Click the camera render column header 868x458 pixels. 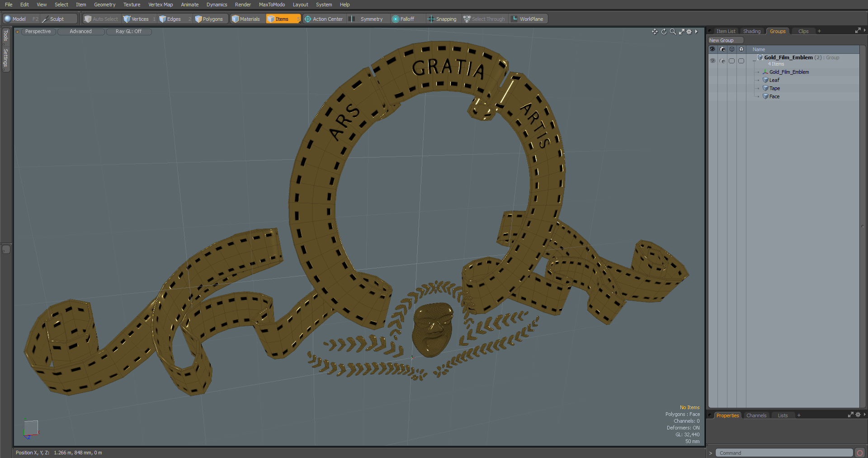722,49
